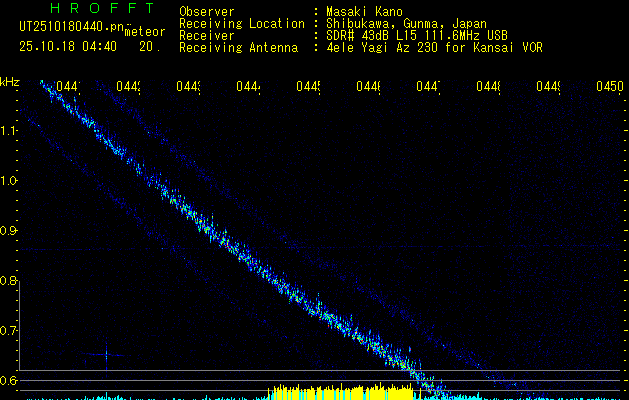This screenshot has height=400, width=629.
Task: Click the blue cross marker near 0.65 kHz
Action: [107, 354]
